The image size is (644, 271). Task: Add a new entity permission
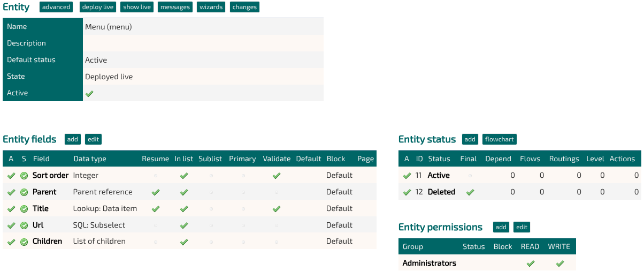click(x=501, y=227)
